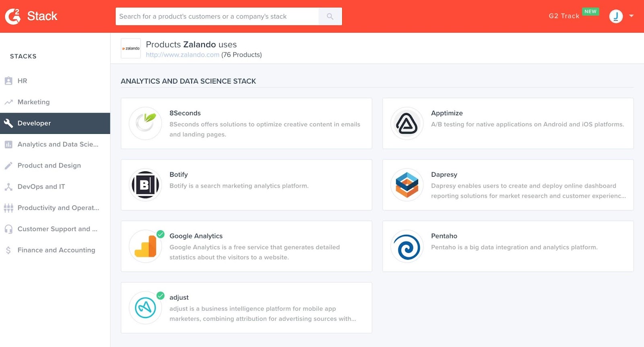The image size is (644, 347).
Task: Click Pentaho big data description text
Action: [x=514, y=247]
